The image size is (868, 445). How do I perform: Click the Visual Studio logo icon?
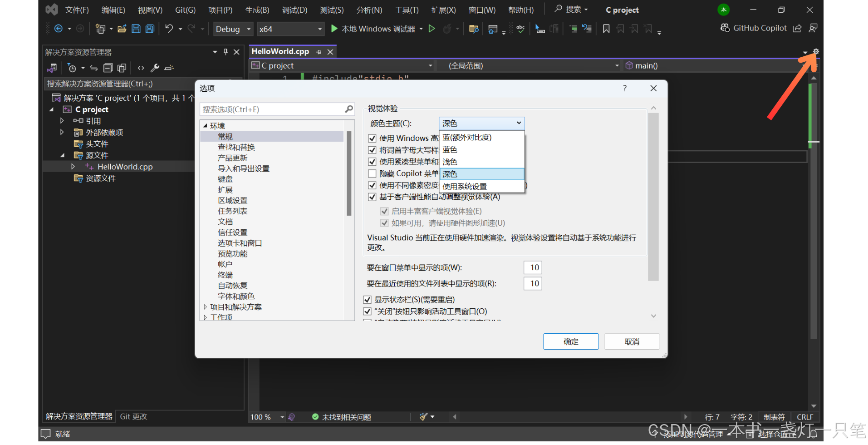coord(52,9)
